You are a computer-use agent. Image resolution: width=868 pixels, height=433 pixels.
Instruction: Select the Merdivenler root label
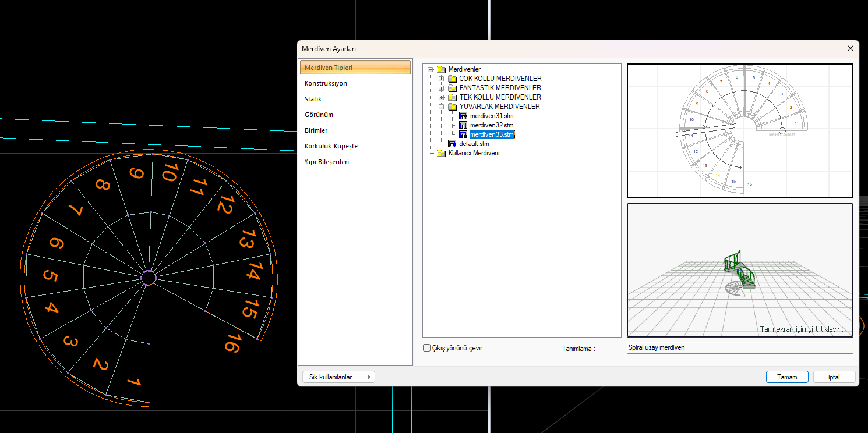464,69
